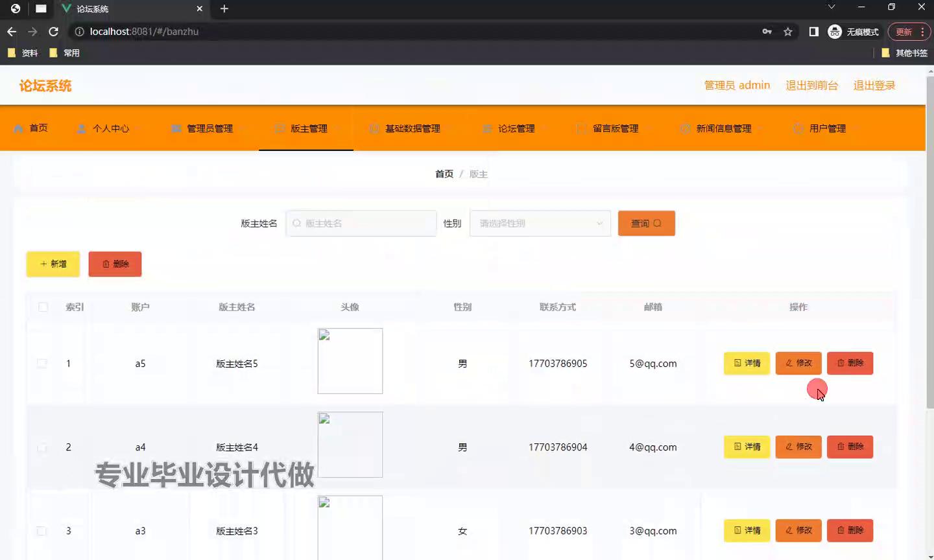Toggle the select-all checkbox in table header
Viewport: 934px width, 560px height.
43,307
